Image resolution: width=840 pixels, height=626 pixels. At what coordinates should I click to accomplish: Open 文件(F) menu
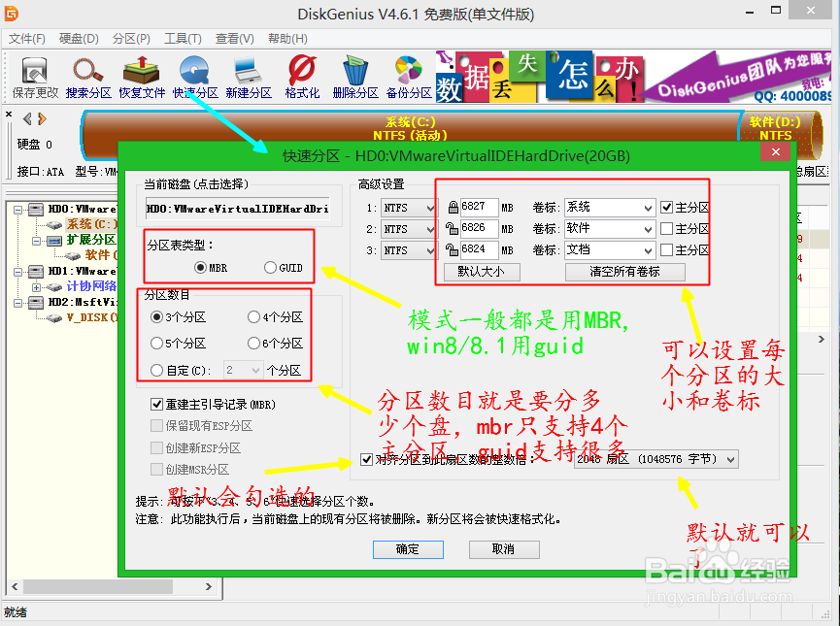(x=27, y=39)
